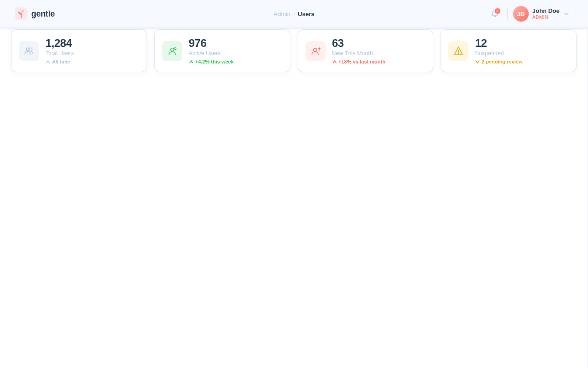
Task: Click the green Active Users icon
Action: click(172, 51)
